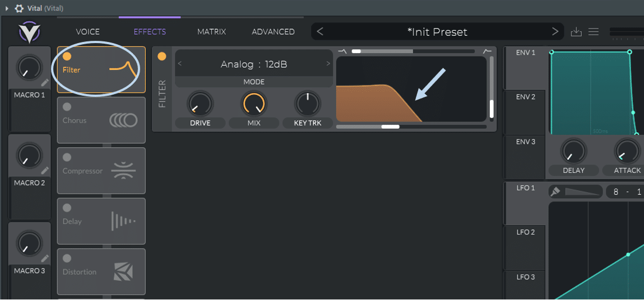Screen dimensions: 644x300
Task: Click the Filter curve icon in the effects list
Action: 123,68
